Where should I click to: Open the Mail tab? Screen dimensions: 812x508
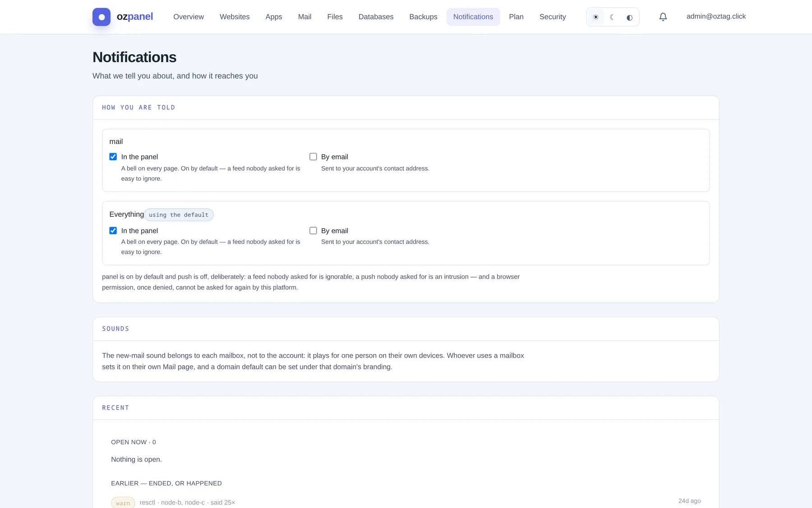click(304, 17)
